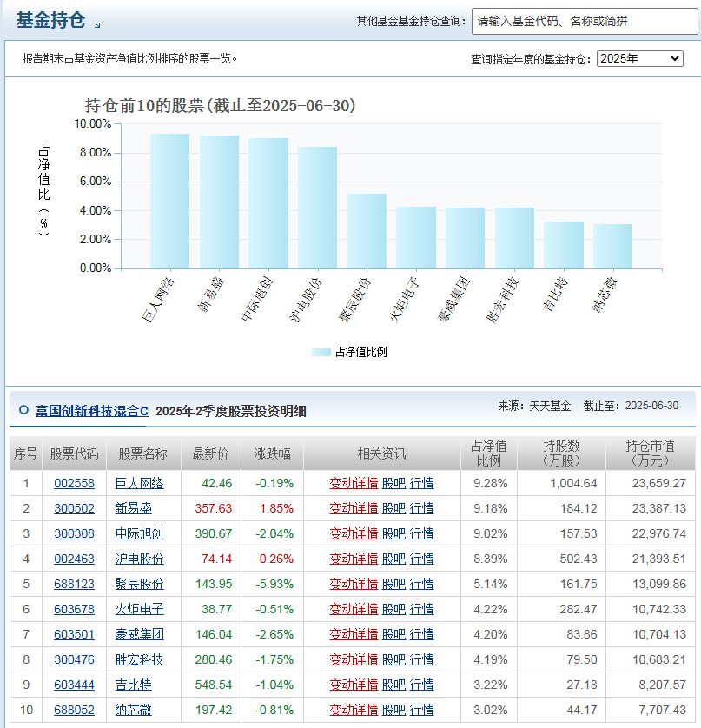Click the 持仓市值(万元) column header
701x728 pixels.
pyautogui.click(x=651, y=453)
